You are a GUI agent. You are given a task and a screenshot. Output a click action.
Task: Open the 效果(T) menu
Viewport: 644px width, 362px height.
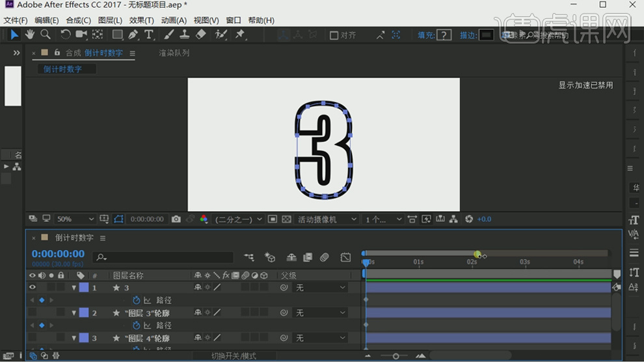pos(141,20)
